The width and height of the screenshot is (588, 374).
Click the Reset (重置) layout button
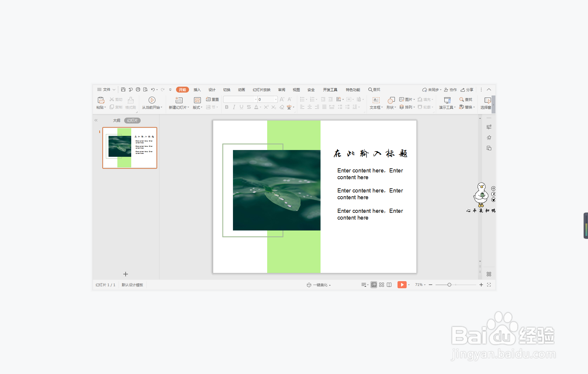pos(212,99)
